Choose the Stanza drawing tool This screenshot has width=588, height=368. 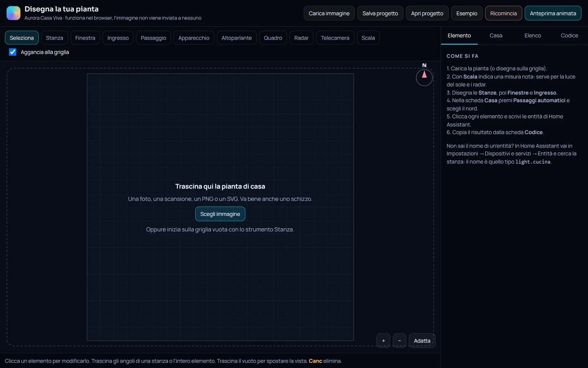54,38
